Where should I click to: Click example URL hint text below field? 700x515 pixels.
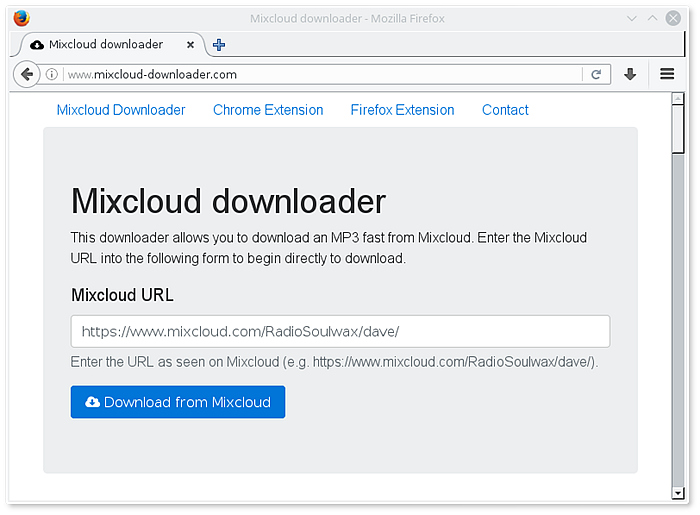334,361
